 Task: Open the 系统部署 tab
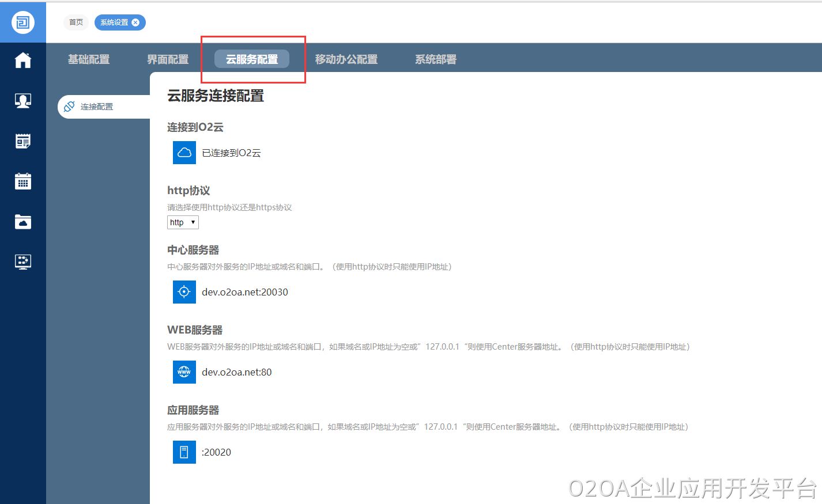coord(435,58)
